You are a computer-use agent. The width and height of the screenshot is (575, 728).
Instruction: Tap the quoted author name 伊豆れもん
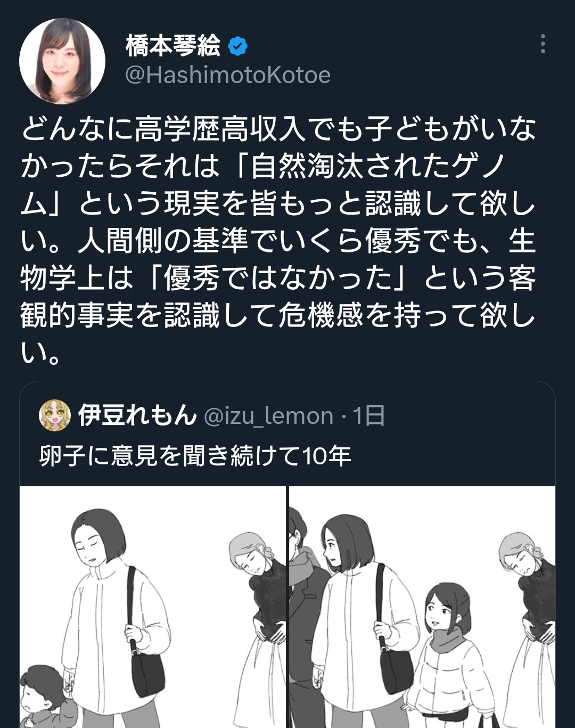pos(137,415)
